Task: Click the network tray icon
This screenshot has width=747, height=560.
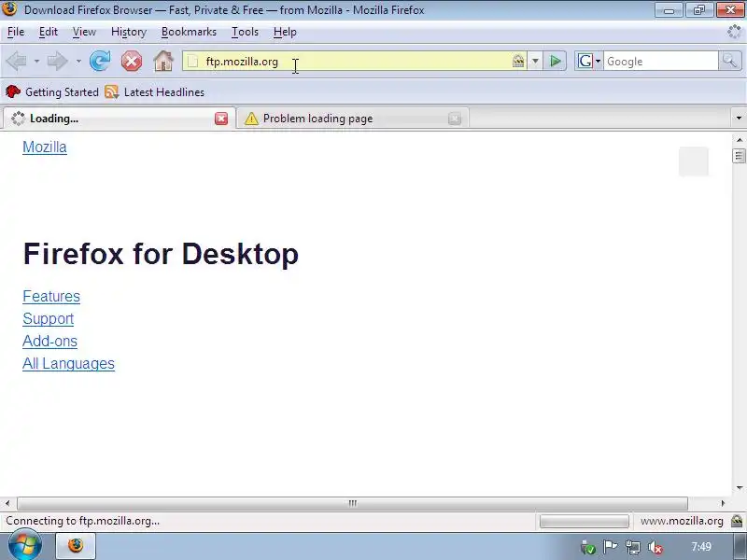Action: pos(633,547)
